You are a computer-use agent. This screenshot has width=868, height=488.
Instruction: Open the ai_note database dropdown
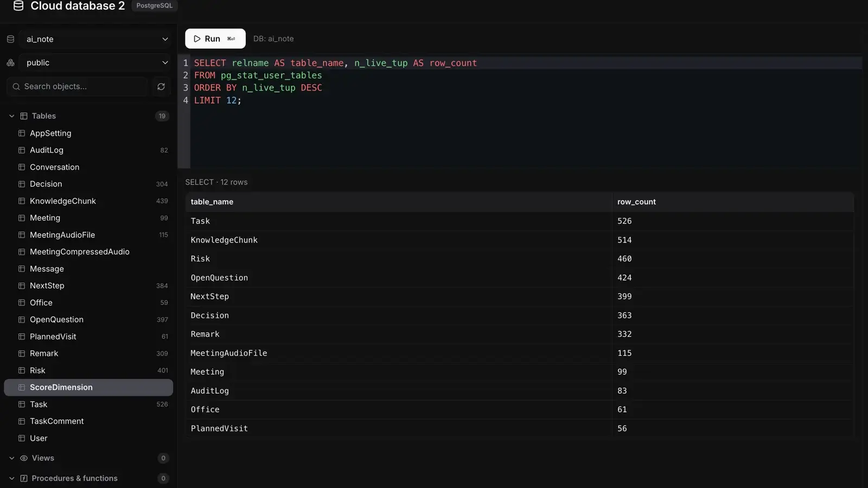(95, 39)
